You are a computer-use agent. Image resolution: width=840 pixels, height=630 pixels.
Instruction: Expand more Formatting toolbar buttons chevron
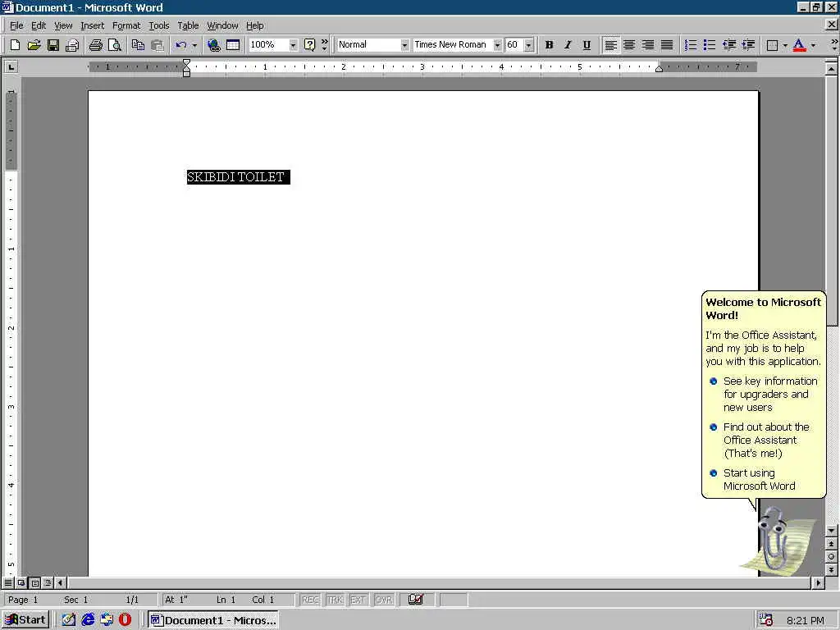(x=833, y=45)
